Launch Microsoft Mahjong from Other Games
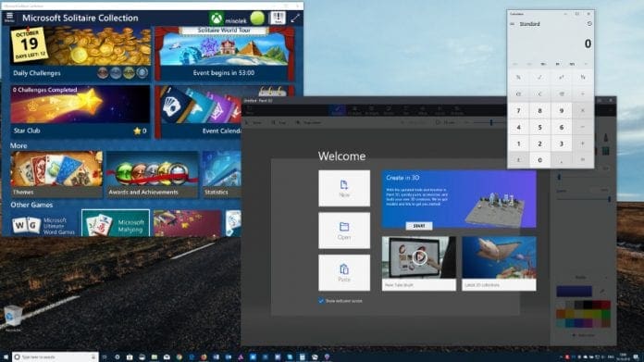Viewport: 644px width, 362px height. 116,223
